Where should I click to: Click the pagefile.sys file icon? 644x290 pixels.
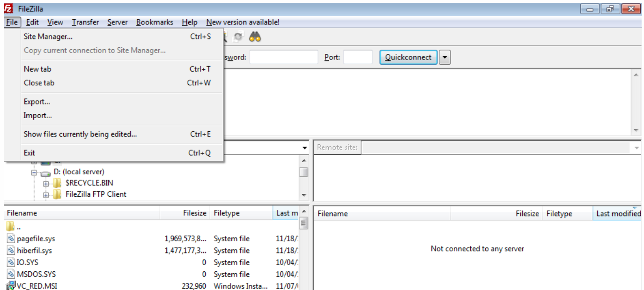pyautogui.click(x=11, y=239)
